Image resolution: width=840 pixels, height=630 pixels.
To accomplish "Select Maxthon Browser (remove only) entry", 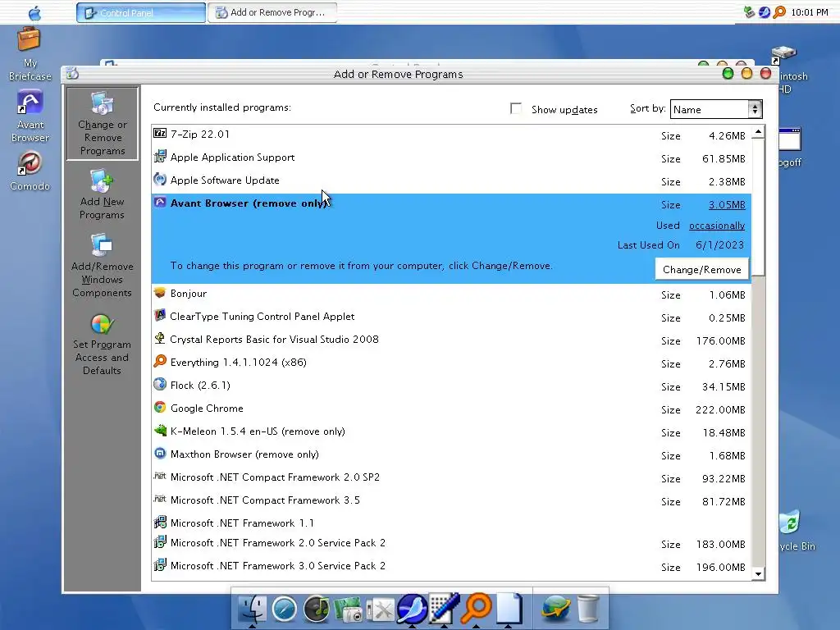I will tap(451, 455).
